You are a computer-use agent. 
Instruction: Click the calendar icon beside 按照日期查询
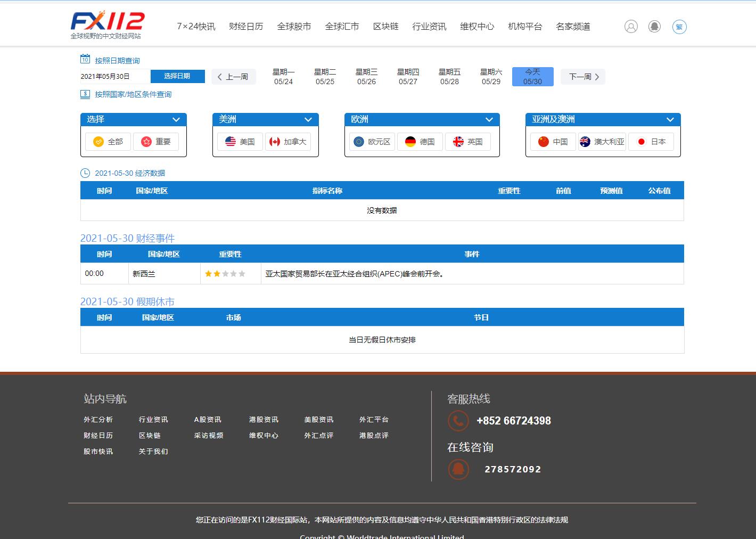[x=85, y=59]
